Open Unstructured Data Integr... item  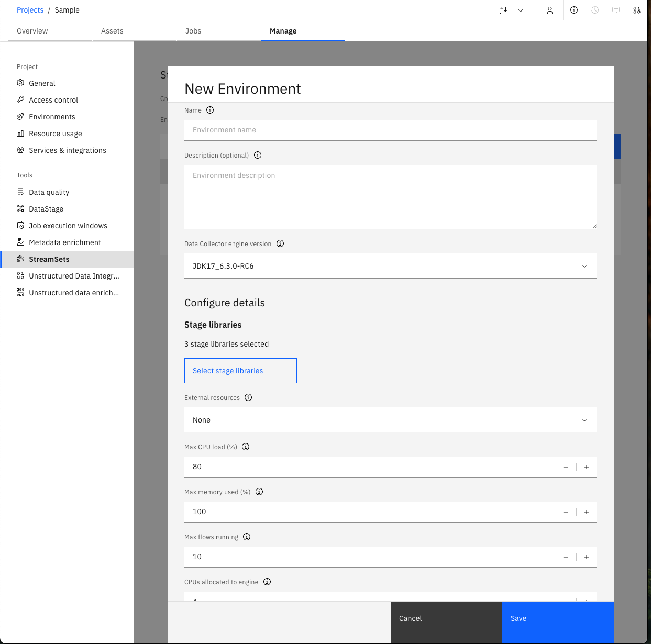pos(67,276)
